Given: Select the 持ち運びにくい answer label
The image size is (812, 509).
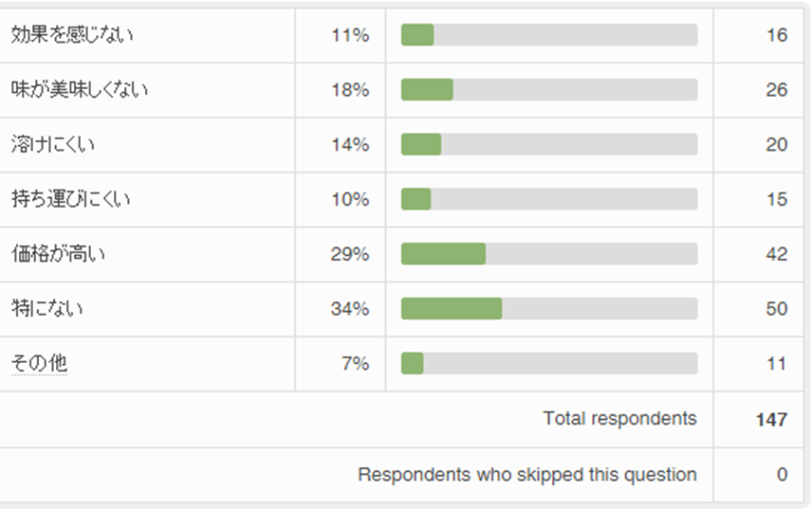Looking at the screenshot, I should pos(71,199).
